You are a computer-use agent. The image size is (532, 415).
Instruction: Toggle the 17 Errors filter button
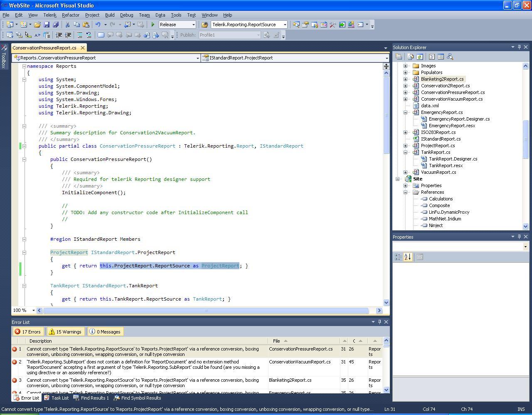click(28, 332)
